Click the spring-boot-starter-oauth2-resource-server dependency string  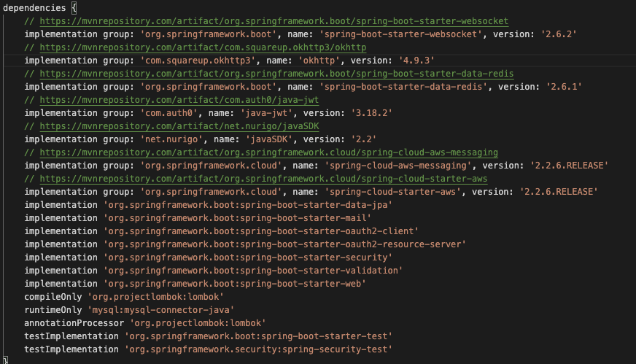click(284, 244)
